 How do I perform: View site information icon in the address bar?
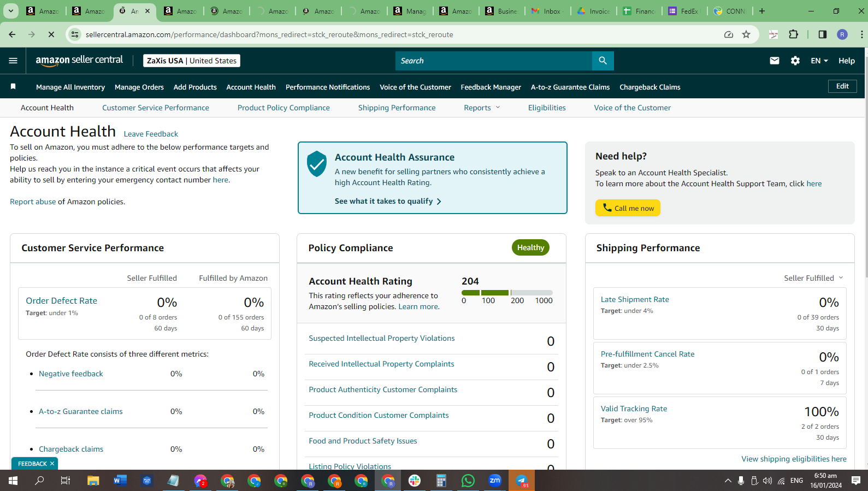click(x=74, y=34)
